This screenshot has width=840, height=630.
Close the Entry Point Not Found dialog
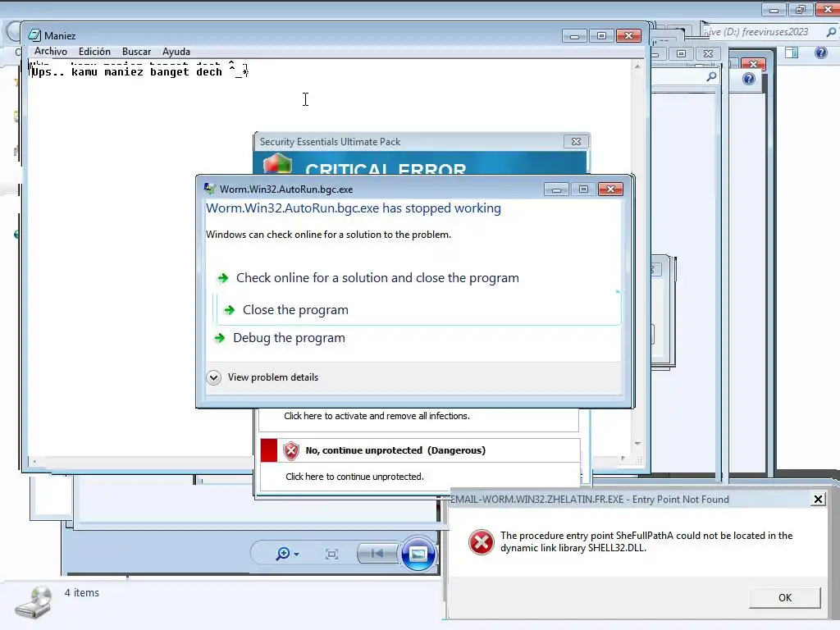point(818,500)
